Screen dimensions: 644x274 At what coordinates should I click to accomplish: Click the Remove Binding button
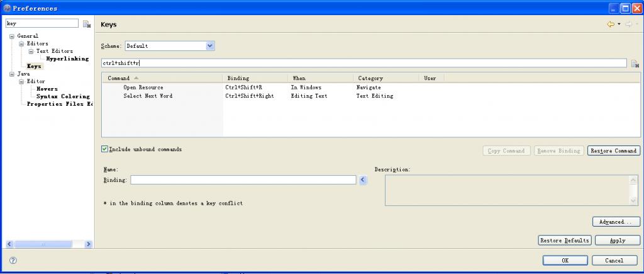click(558, 151)
